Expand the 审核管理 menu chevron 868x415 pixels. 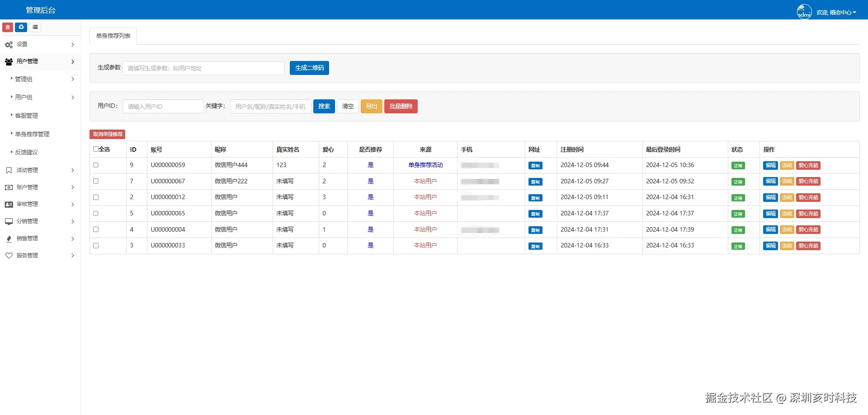pos(73,205)
